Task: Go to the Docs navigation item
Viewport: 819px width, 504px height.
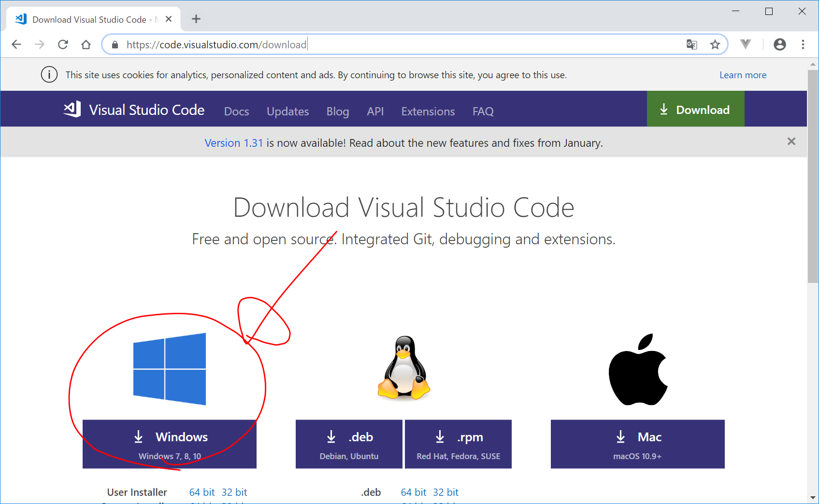Action: pyautogui.click(x=236, y=112)
